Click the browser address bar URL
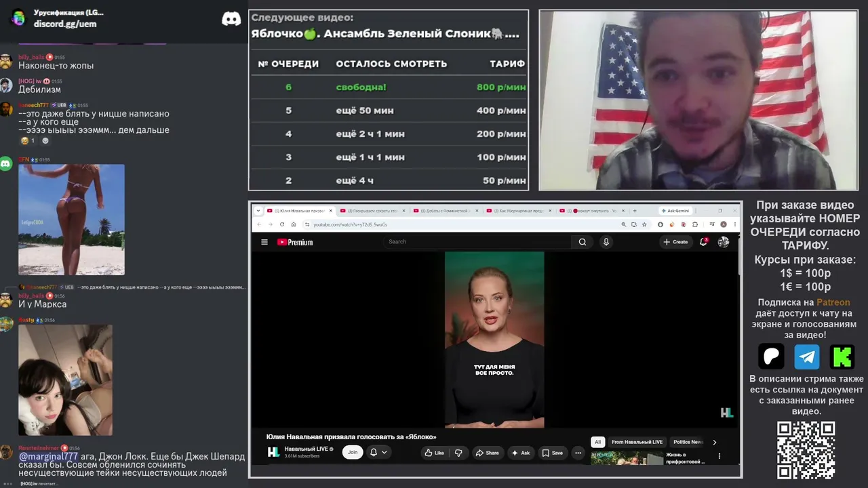Screen dimensions: 868x488 tap(351, 224)
